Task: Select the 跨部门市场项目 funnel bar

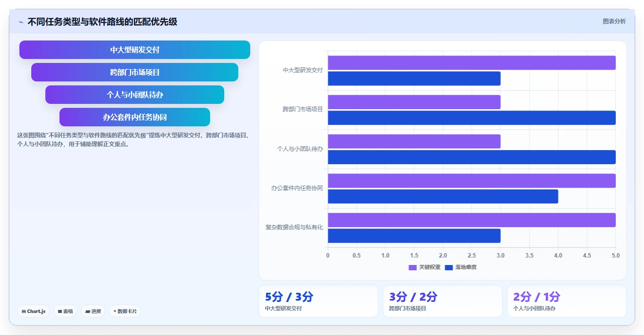Action: click(135, 72)
